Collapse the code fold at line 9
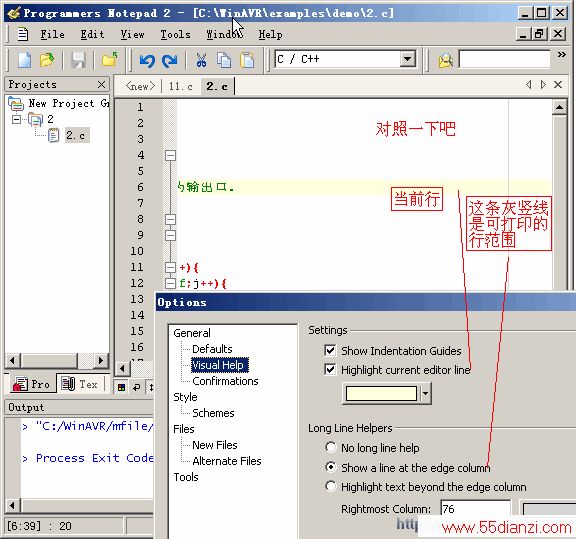This screenshot has width=576, height=539. tap(170, 236)
